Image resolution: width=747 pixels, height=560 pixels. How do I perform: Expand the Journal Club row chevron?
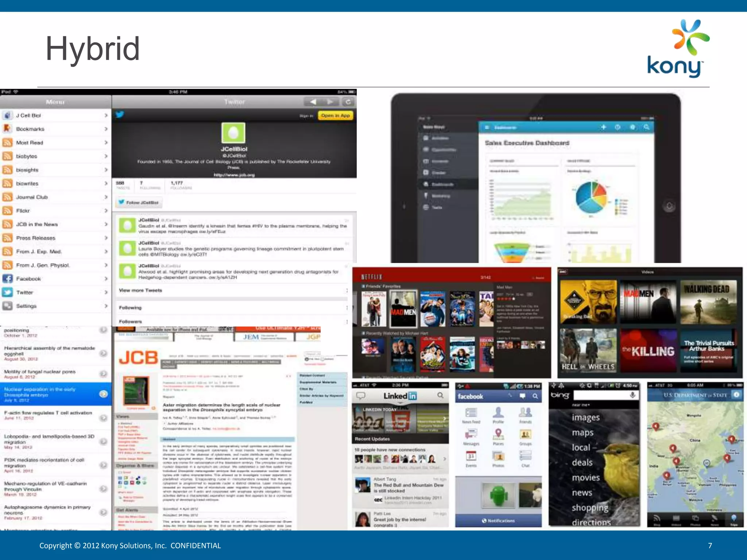pos(106,197)
